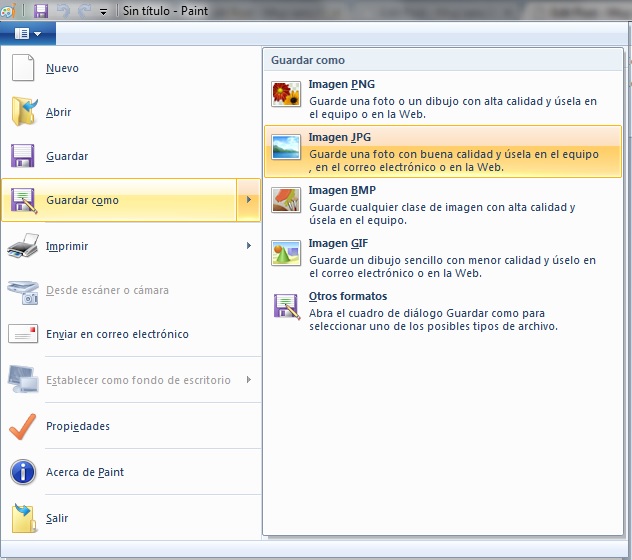Click JPG description 'Guarde una foto con buena calidad'
Screen dimensions: 632x560
click(454, 160)
